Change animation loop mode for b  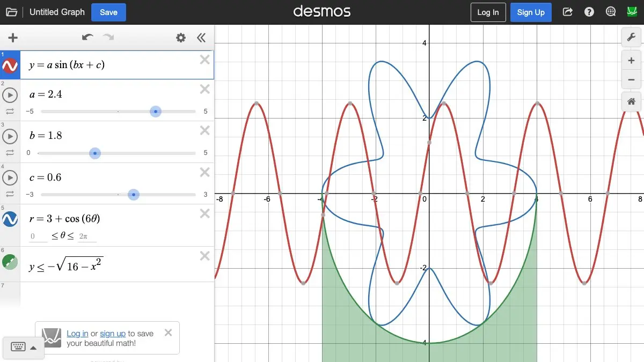coord(10,153)
